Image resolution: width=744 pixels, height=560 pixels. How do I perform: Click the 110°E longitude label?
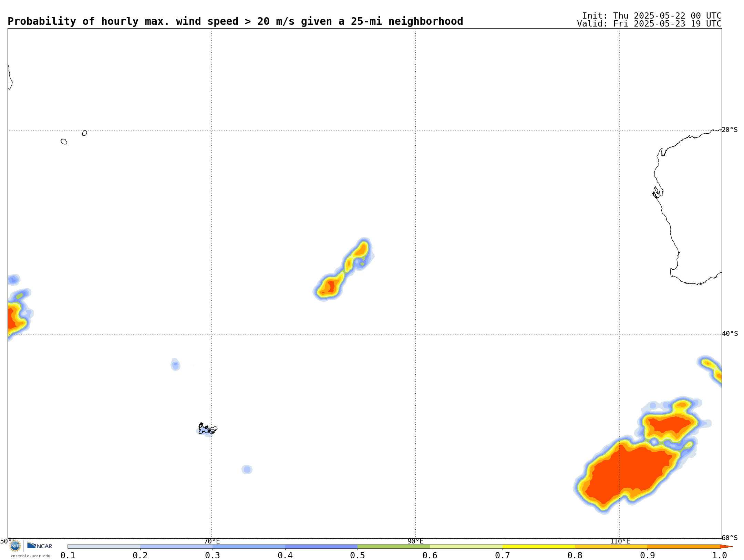point(620,541)
